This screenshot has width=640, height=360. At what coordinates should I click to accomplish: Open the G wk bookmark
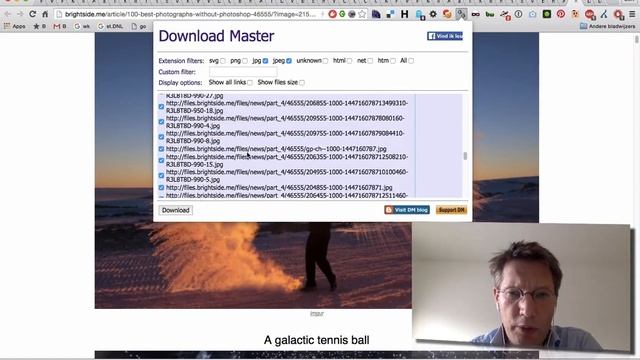pyautogui.click(x=82, y=26)
